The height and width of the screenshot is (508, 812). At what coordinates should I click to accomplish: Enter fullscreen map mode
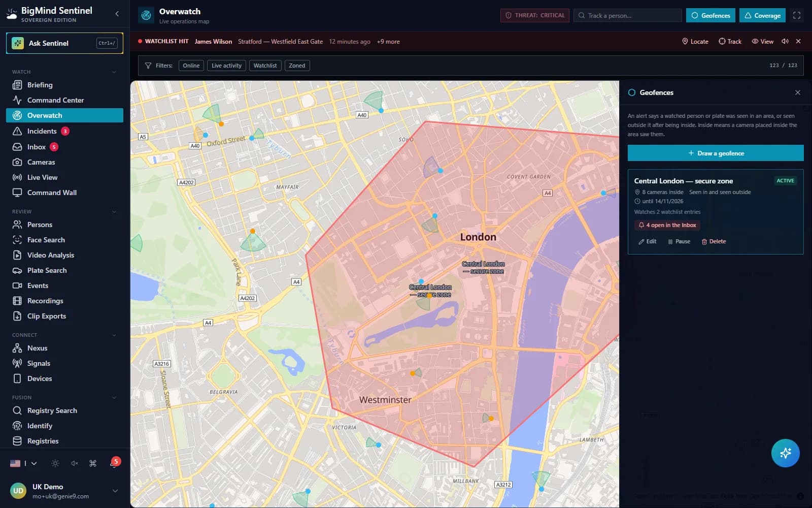pyautogui.click(x=797, y=15)
